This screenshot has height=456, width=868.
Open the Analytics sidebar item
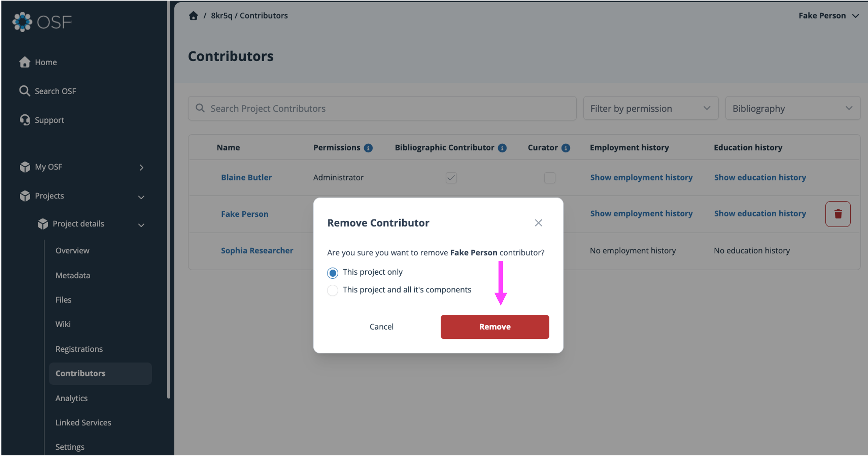pos(71,398)
